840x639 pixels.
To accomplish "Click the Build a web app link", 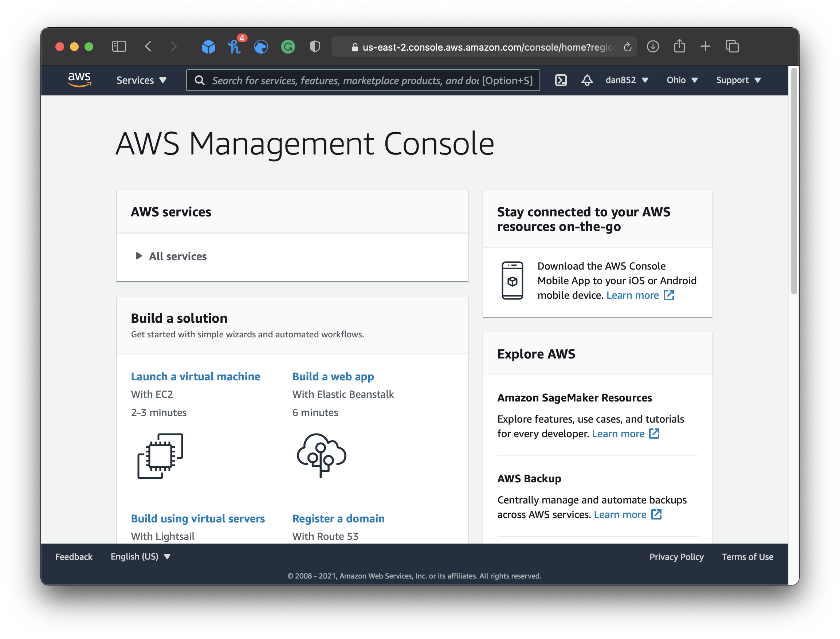I will 333,377.
